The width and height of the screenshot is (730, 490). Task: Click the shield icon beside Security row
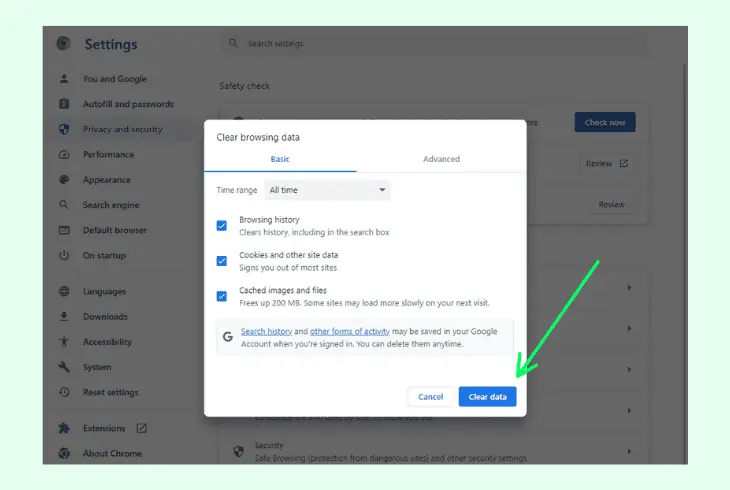pos(238,451)
